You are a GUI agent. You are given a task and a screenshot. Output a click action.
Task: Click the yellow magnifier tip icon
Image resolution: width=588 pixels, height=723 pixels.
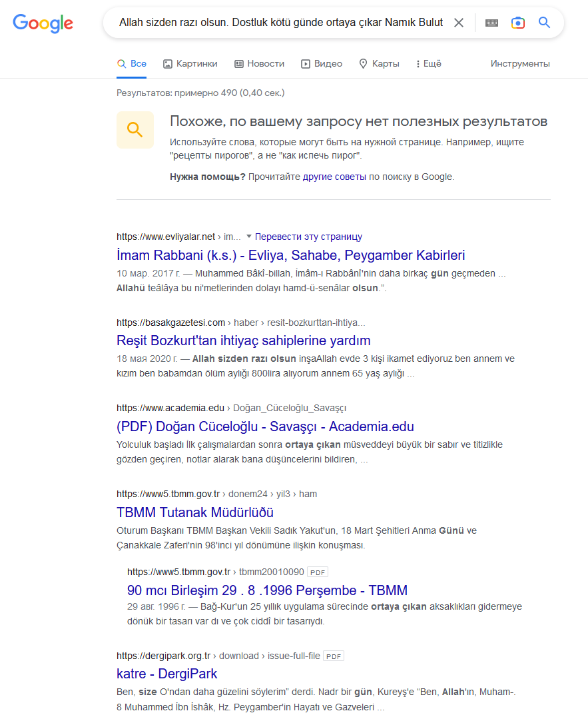135,129
